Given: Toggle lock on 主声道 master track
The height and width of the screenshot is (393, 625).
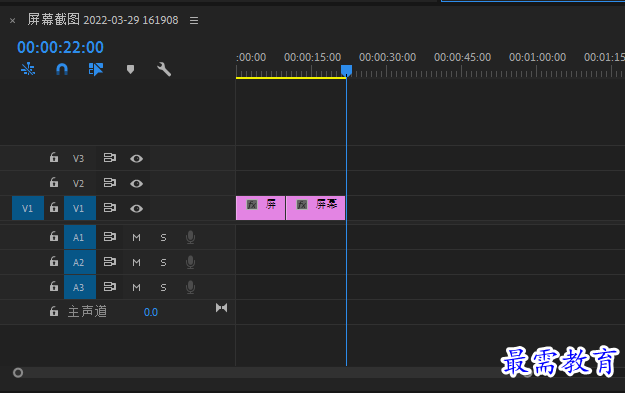Looking at the screenshot, I should (x=54, y=311).
